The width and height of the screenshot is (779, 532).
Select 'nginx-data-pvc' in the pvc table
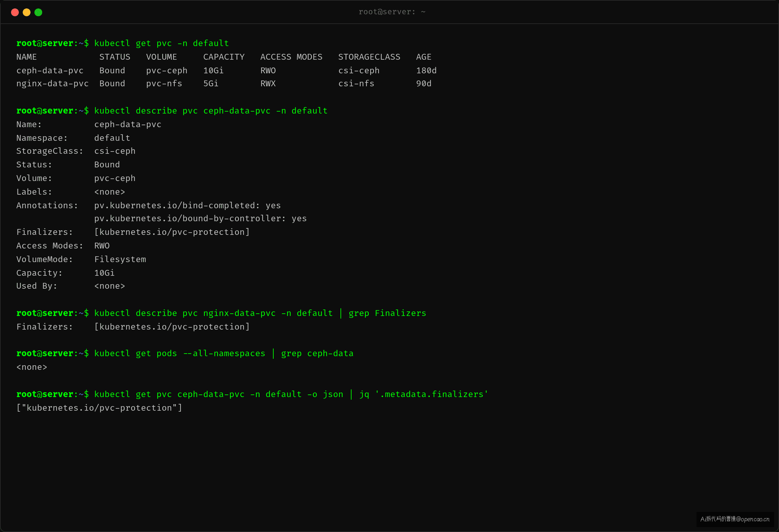coord(53,84)
